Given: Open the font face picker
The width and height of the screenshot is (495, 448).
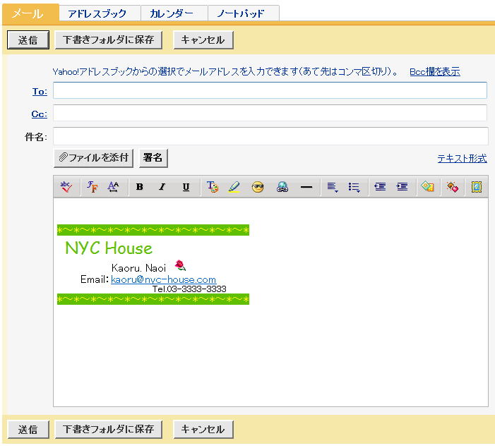Looking at the screenshot, I should (92, 187).
